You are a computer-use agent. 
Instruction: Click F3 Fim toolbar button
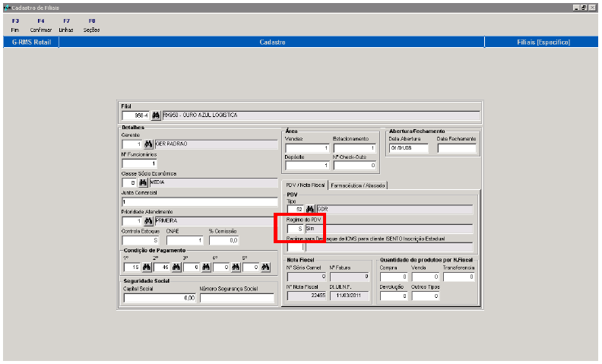click(x=15, y=25)
